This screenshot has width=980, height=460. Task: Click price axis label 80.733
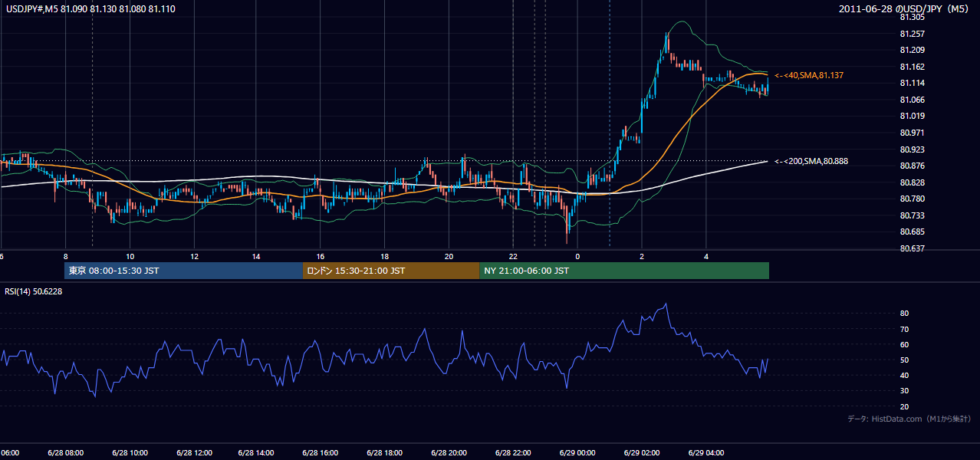(912, 215)
